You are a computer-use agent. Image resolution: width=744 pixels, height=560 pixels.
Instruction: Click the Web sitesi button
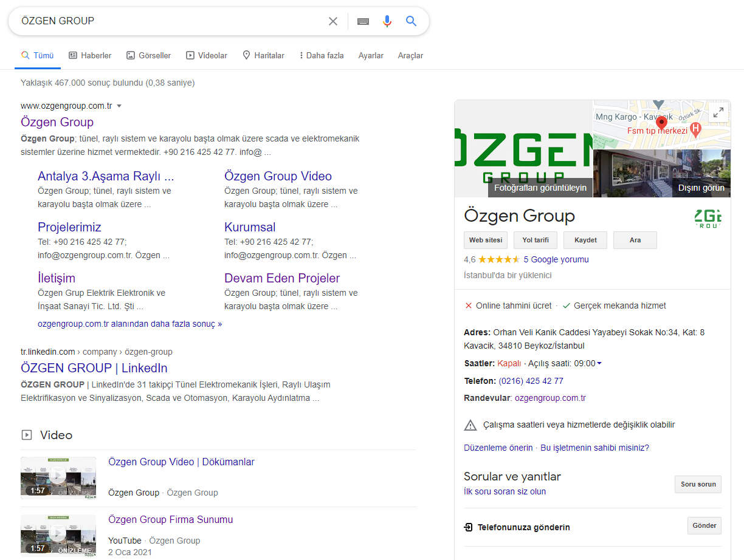pos(486,240)
